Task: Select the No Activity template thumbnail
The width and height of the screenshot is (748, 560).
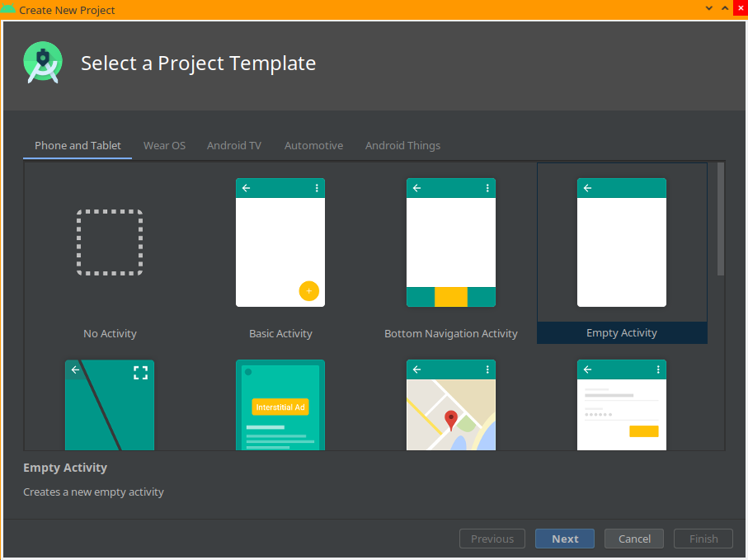Action: coord(110,242)
